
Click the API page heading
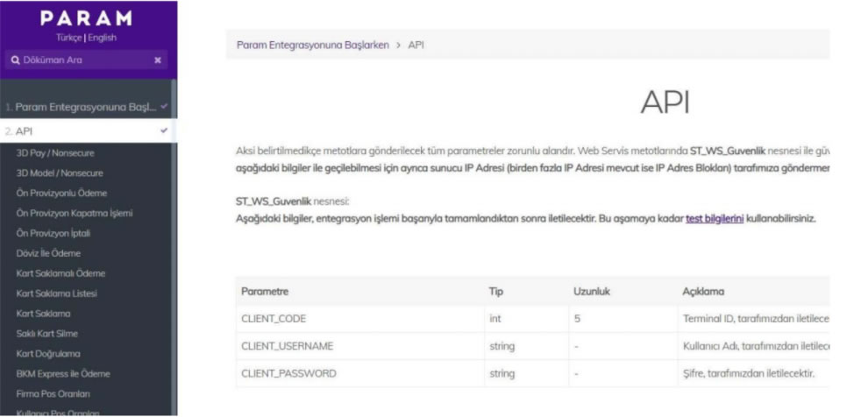665,102
